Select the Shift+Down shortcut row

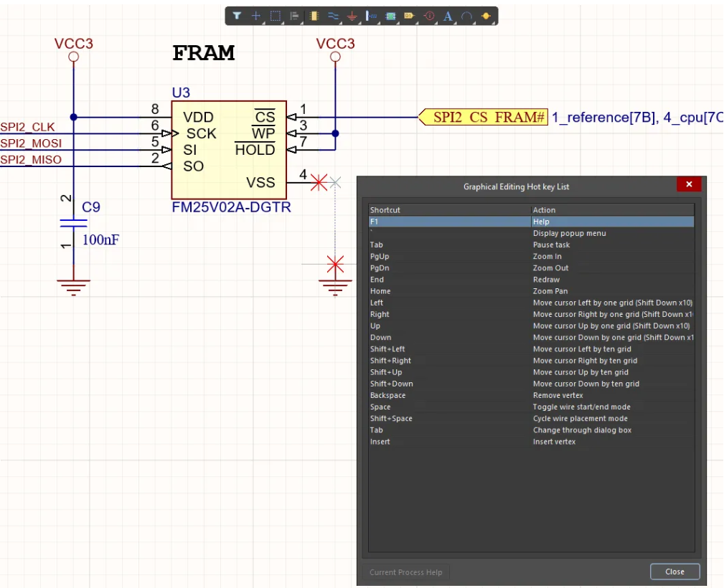click(x=531, y=384)
